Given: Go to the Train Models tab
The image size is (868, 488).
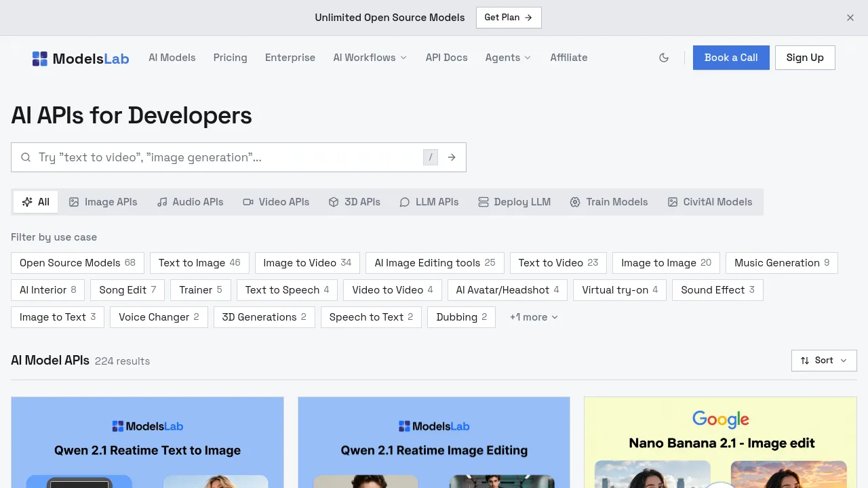Looking at the screenshot, I should (609, 202).
